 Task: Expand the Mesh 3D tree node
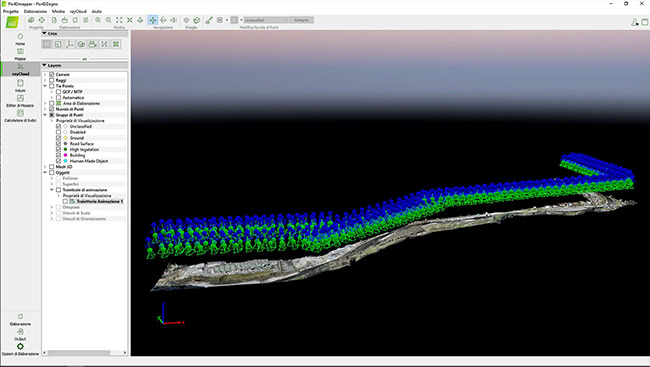tap(45, 167)
